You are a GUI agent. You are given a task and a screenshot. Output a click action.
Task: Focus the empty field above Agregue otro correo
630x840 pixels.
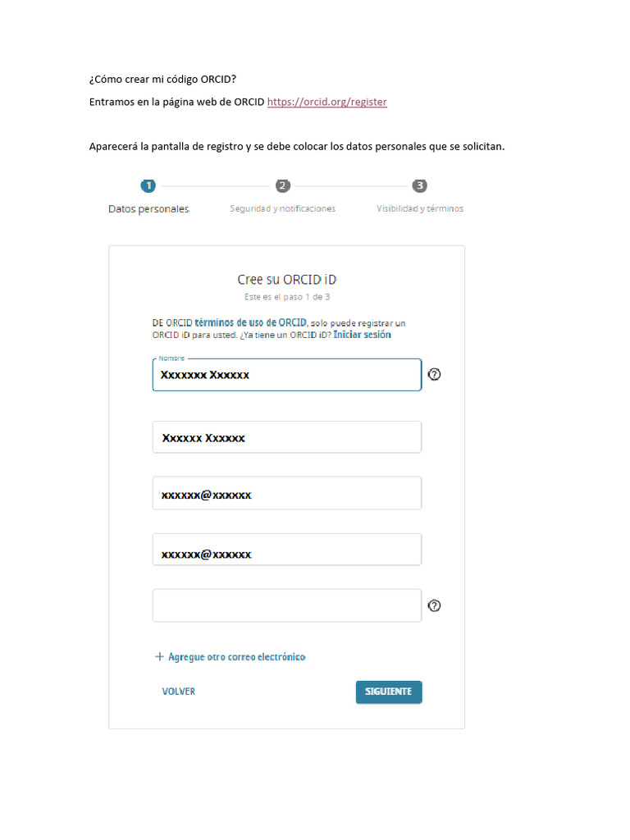tap(287, 605)
